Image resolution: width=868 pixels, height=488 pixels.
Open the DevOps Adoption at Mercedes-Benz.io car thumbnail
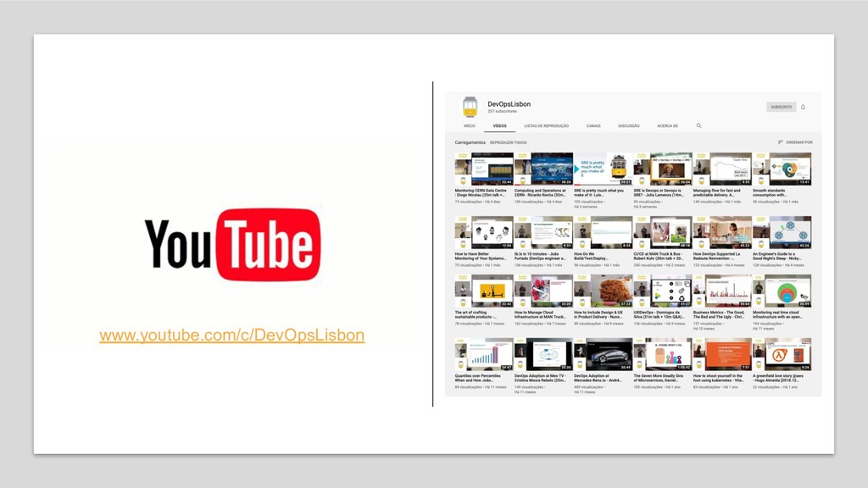click(x=603, y=355)
